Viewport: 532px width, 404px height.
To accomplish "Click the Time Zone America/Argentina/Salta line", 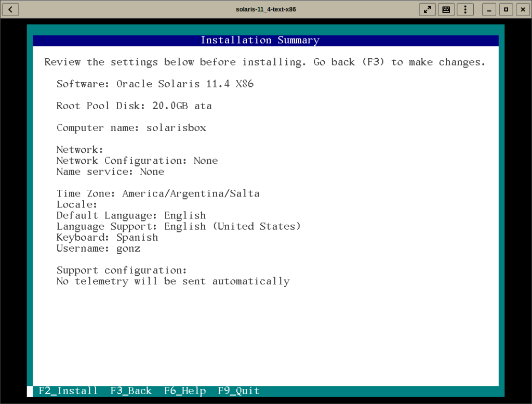I will coord(158,194).
